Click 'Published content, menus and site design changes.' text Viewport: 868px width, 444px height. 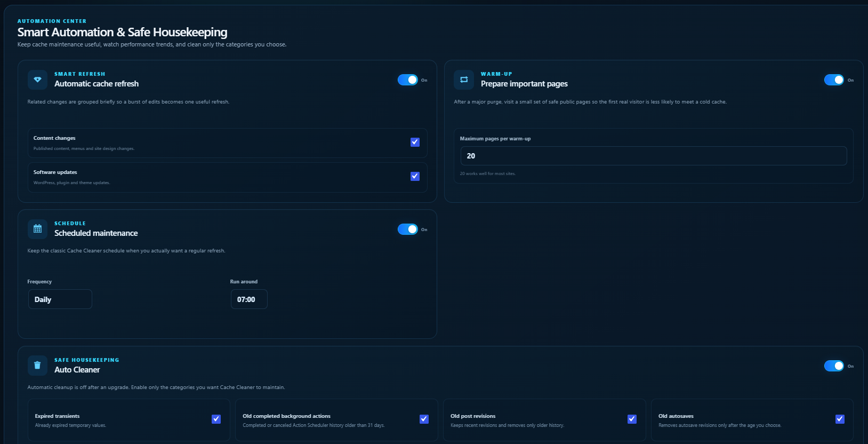(x=84, y=148)
